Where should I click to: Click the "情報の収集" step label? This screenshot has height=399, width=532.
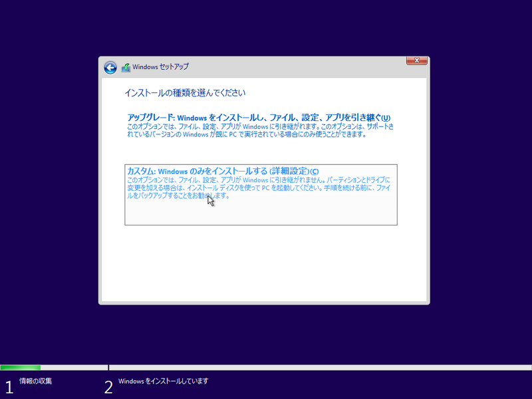pyautogui.click(x=35, y=382)
